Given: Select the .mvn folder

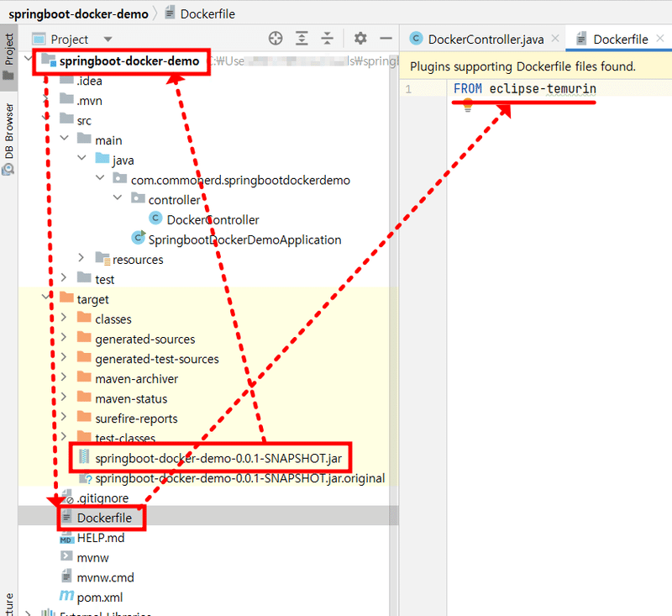Looking at the screenshot, I should [89, 101].
